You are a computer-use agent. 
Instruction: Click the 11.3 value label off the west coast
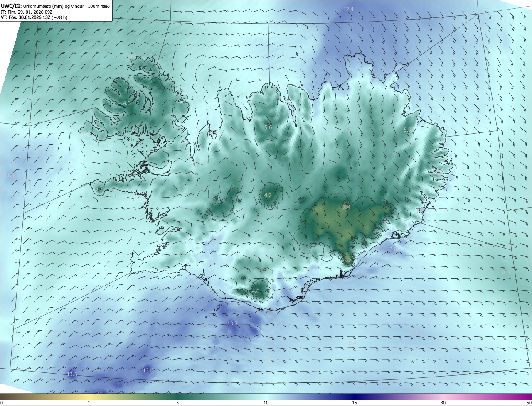pyautogui.click(x=10, y=176)
